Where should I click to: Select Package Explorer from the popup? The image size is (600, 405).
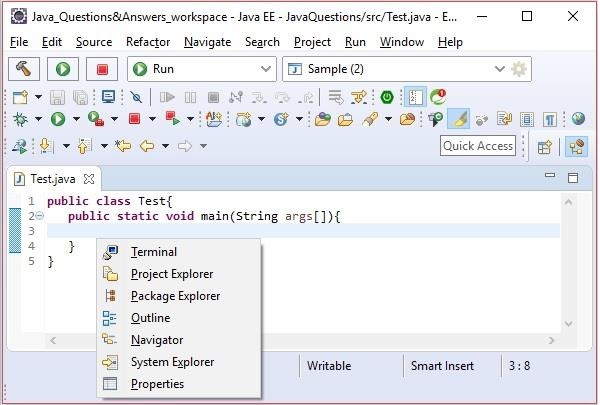175,296
